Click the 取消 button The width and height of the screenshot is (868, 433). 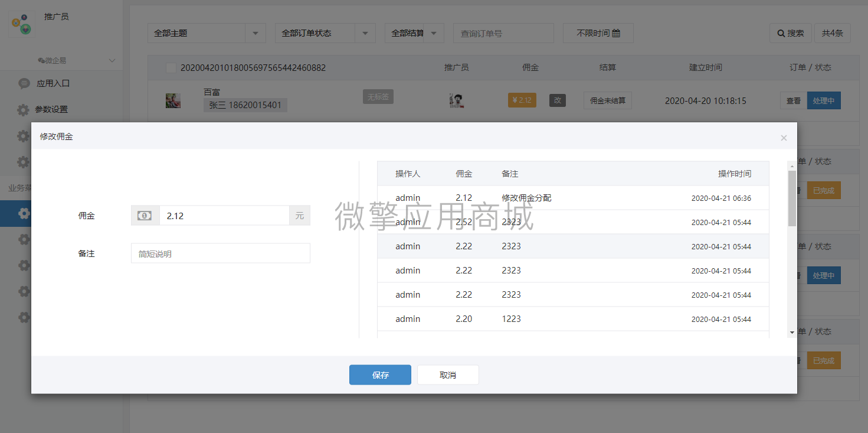click(448, 375)
